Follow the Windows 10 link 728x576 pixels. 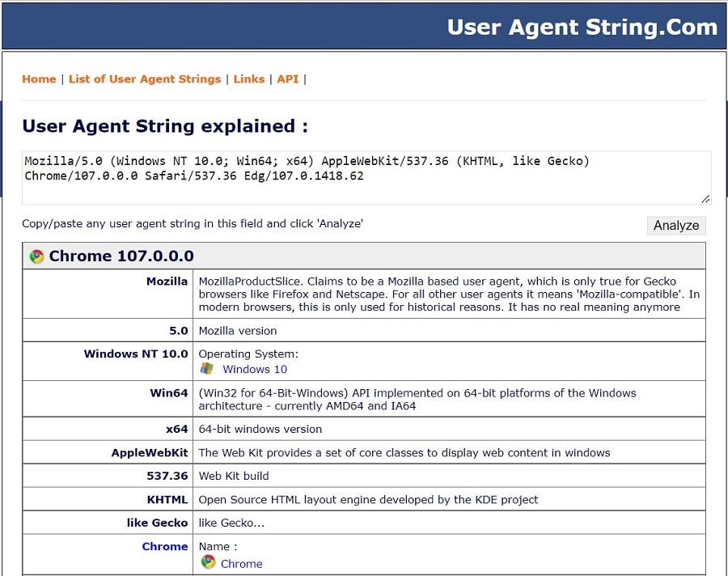pos(255,369)
